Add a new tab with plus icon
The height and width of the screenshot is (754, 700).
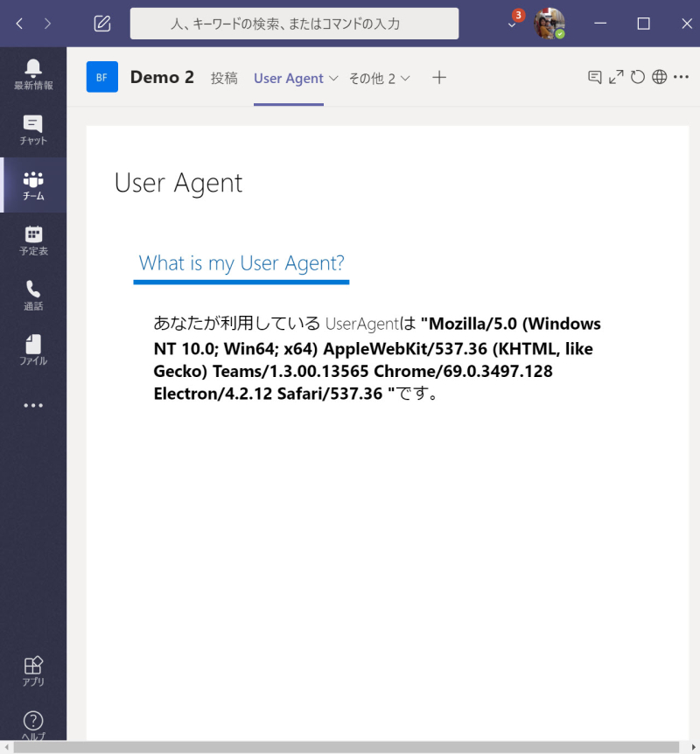[438, 78]
